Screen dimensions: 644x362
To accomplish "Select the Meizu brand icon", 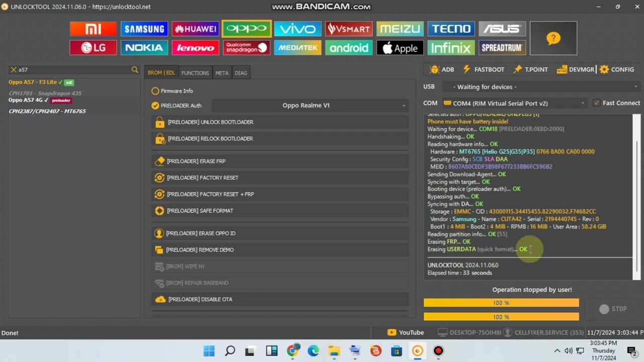I will [400, 29].
